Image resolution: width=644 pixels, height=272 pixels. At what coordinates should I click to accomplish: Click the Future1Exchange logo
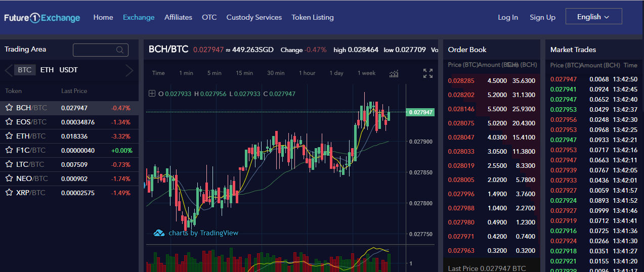(x=42, y=18)
